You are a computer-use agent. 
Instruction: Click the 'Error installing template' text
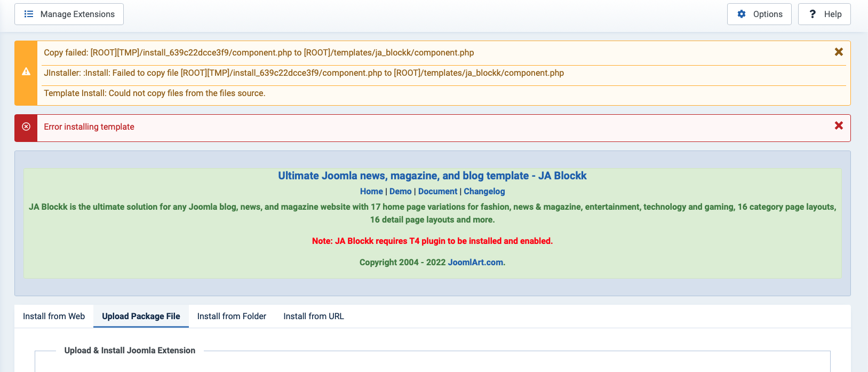(x=89, y=126)
